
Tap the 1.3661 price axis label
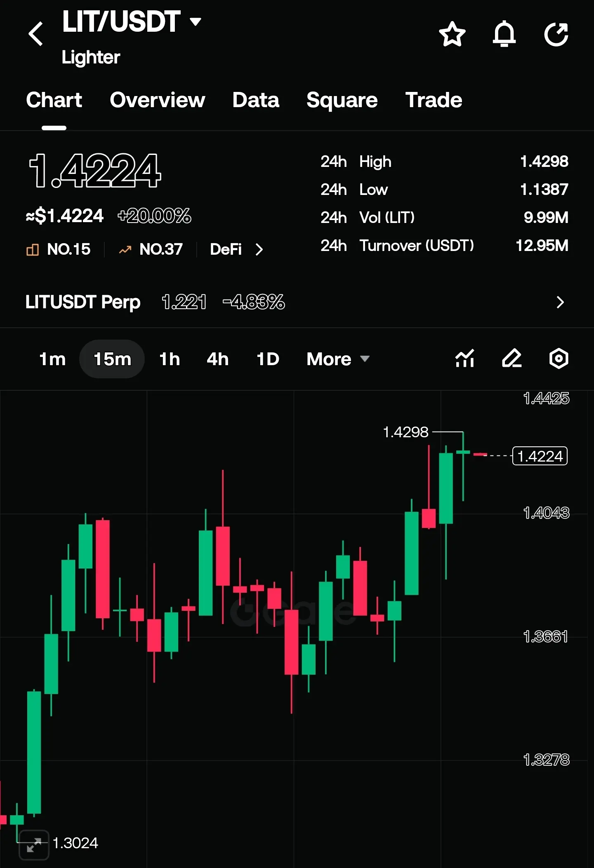click(x=545, y=637)
